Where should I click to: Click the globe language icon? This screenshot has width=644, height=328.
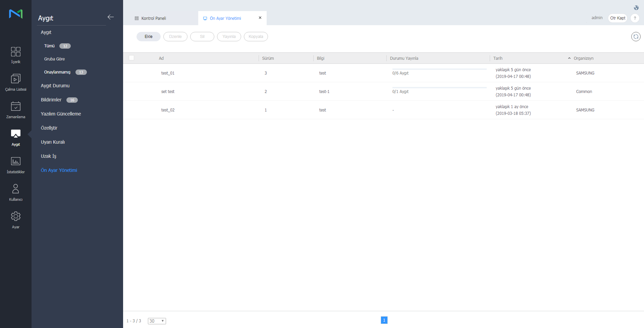tap(636, 8)
